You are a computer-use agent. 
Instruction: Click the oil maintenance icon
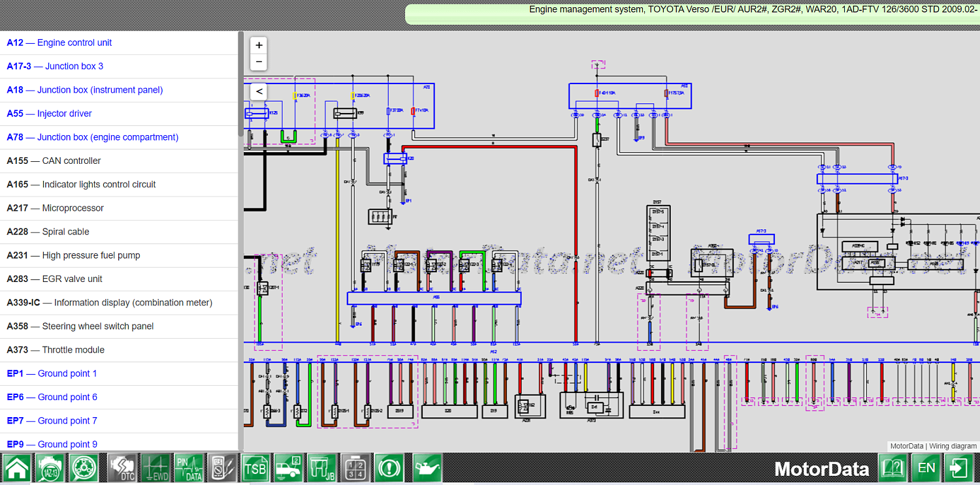pyautogui.click(x=427, y=468)
